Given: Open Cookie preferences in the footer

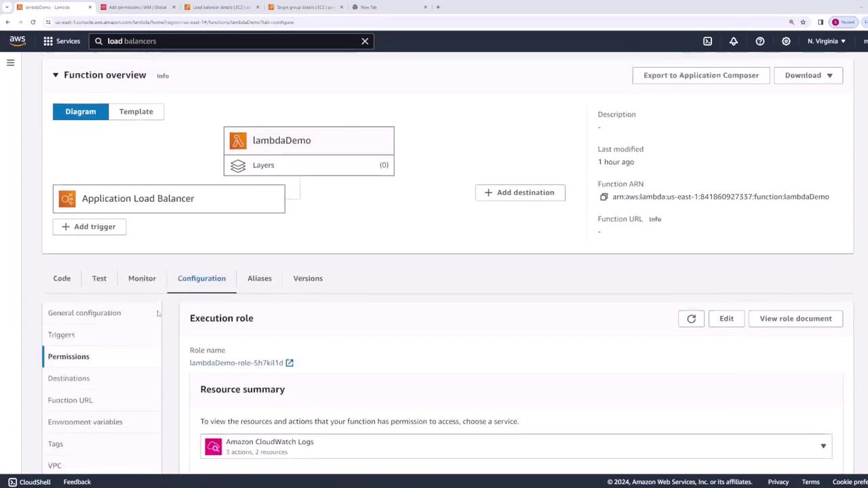Looking at the screenshot, I should tap(850, 482).
